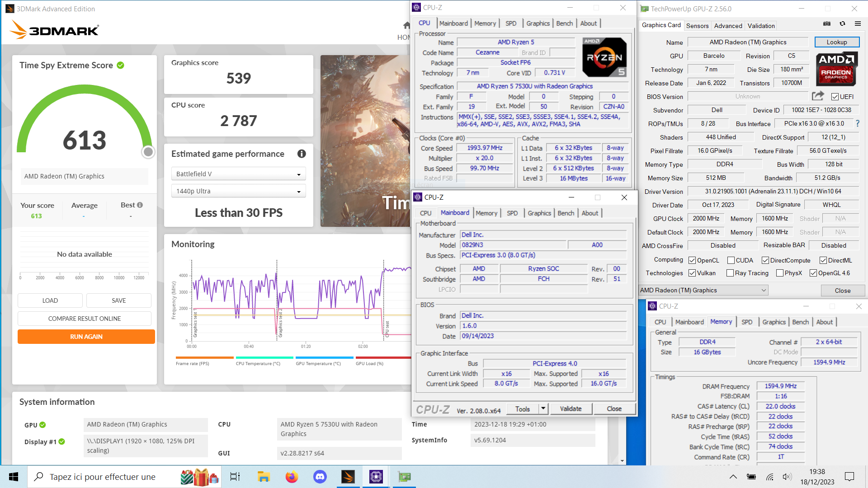Click the Close button in GPU-Z
Image resolution: width=868 pixels, height=488 pixels.
842,291
